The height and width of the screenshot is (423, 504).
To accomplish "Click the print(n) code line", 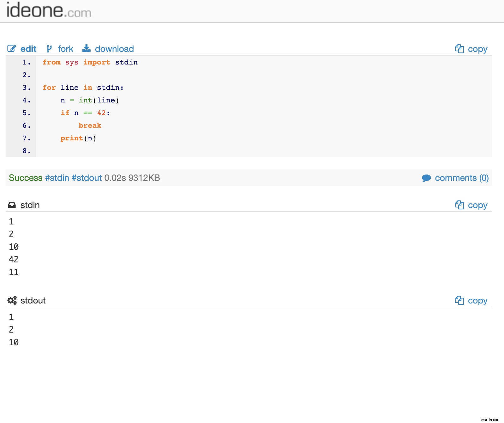I will coord(78,138).
